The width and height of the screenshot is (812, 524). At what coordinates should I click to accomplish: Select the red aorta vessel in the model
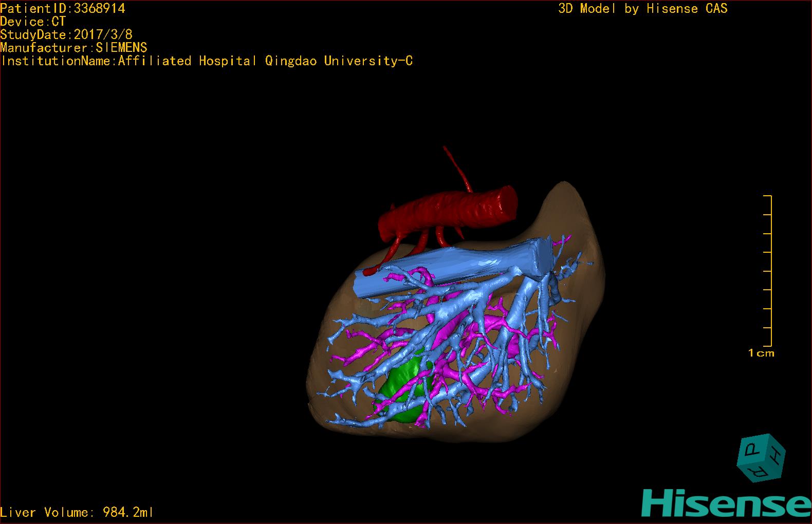(x=447, y=213)
